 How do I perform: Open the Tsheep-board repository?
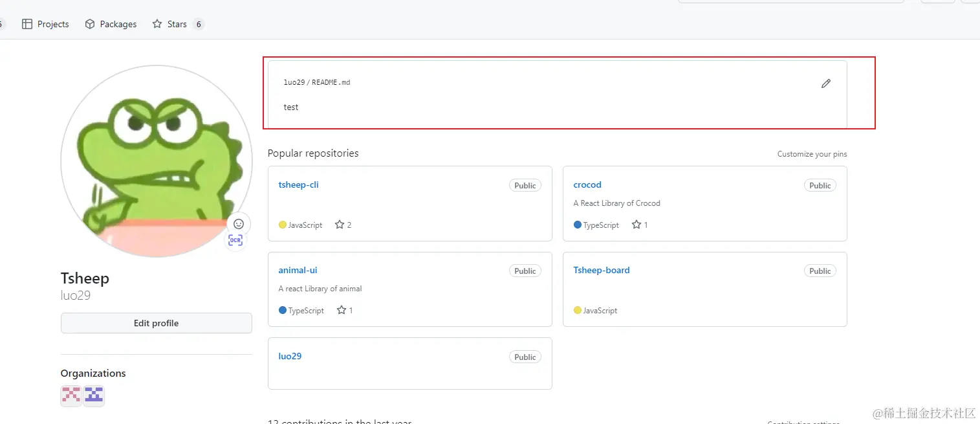[602, 270]
